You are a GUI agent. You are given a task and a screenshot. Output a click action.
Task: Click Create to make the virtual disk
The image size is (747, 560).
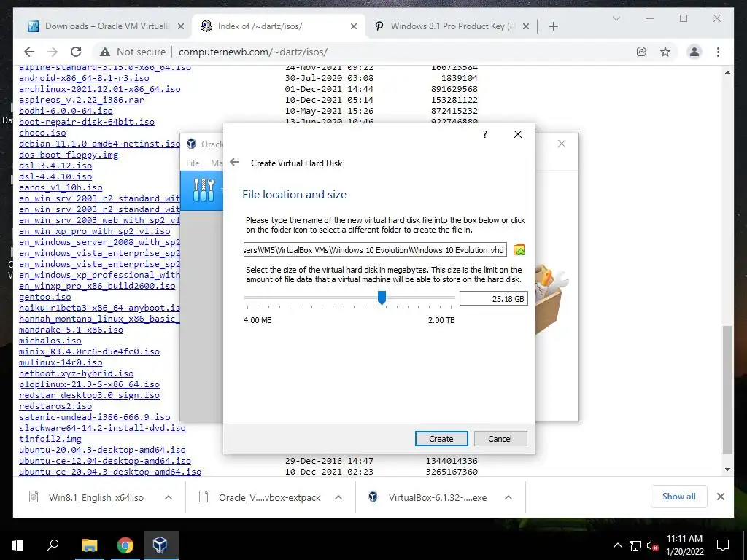[x=441, y=438]
